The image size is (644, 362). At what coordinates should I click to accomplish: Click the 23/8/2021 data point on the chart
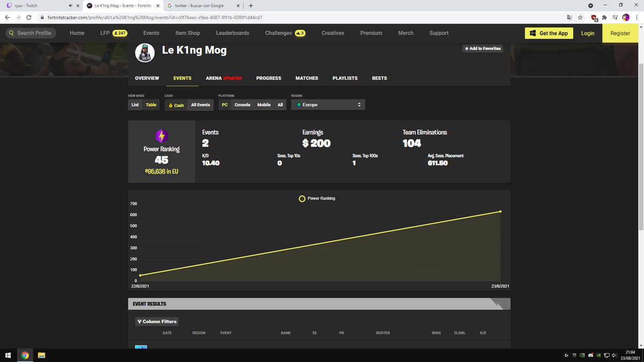[500, 211]
